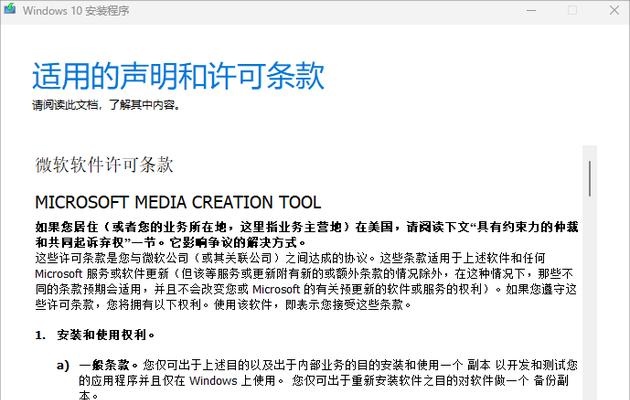Click clause a) 一般条款 text

point(317,365)
